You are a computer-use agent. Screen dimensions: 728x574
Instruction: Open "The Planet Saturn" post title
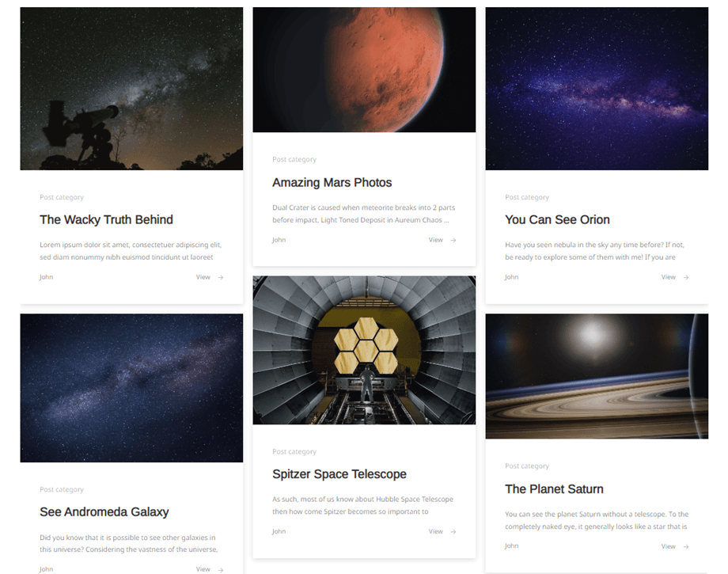point(554,489)
